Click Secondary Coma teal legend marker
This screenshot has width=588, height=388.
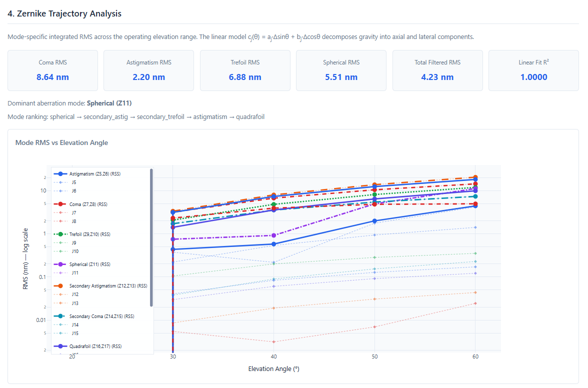point(60,316)
